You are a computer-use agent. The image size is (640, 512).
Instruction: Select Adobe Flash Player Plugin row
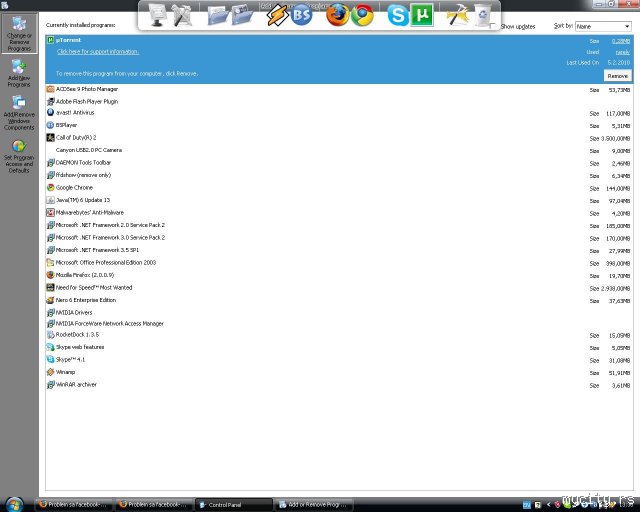click(339, 101)
